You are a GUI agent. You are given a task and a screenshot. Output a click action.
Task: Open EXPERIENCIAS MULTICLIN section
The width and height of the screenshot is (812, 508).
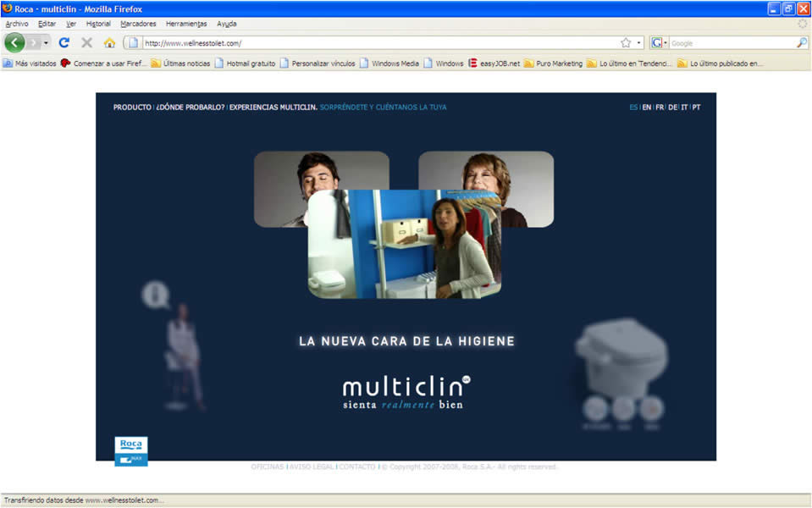point(273,108)
